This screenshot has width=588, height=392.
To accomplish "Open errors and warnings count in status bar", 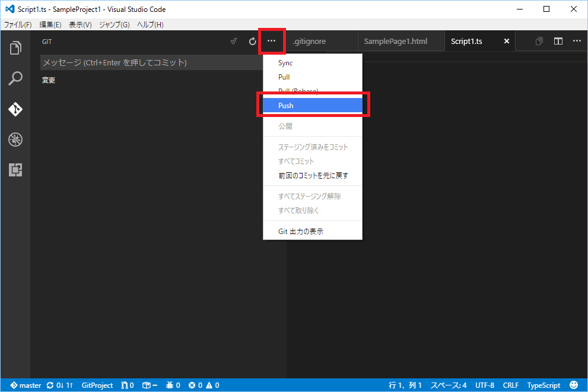I will point(204,385).
